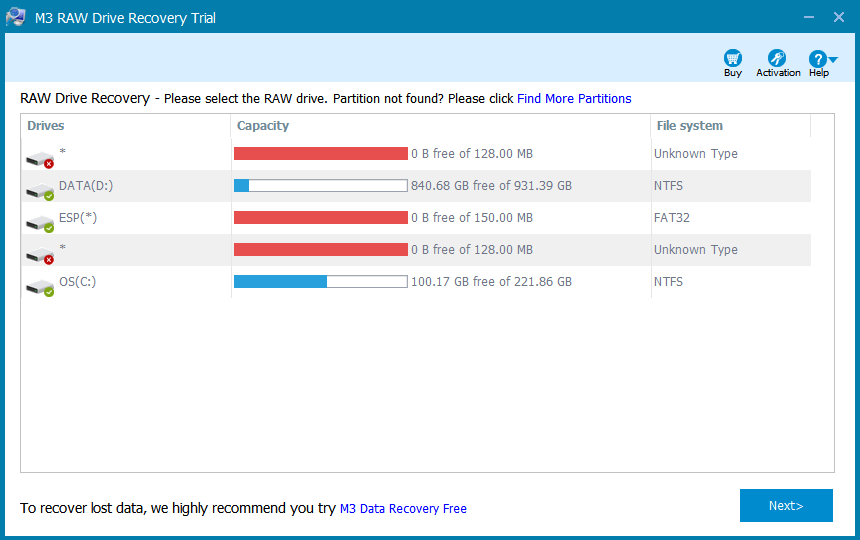Select the OS(C:) drive label

click(x=77, y=282)
